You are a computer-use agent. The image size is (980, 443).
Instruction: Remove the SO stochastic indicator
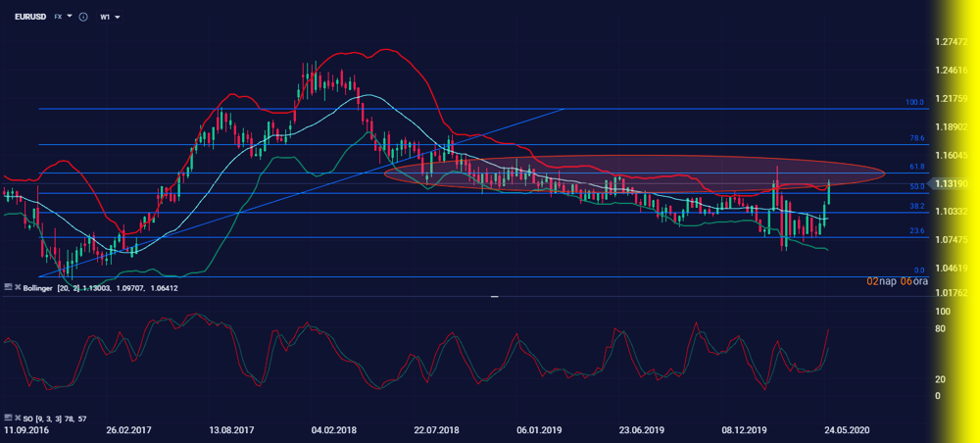tap(16, 418)
